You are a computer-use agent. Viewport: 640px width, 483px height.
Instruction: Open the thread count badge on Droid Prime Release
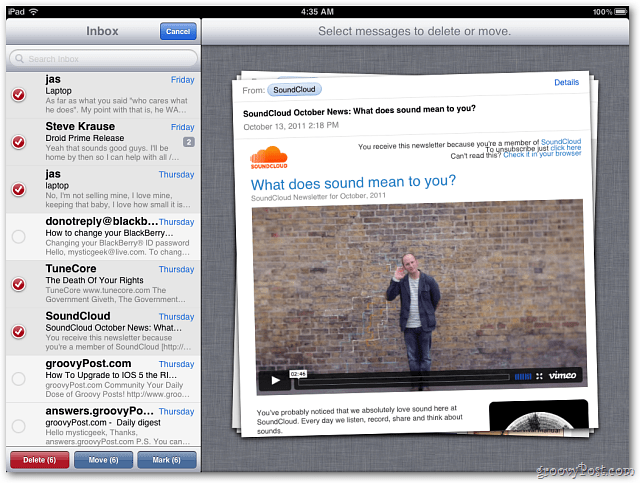pyautogui.click(x=189, y=142)
